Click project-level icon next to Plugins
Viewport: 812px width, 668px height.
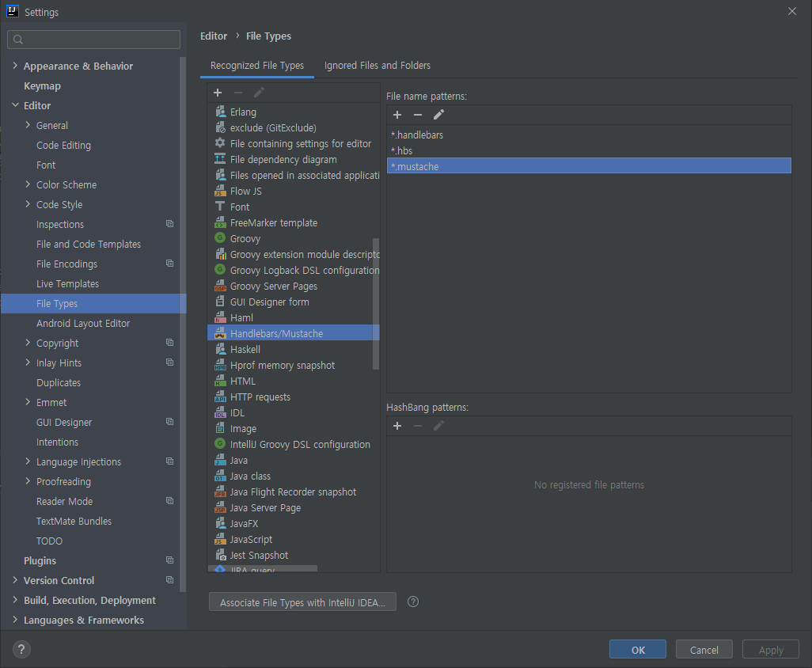(x=169, y=560)
